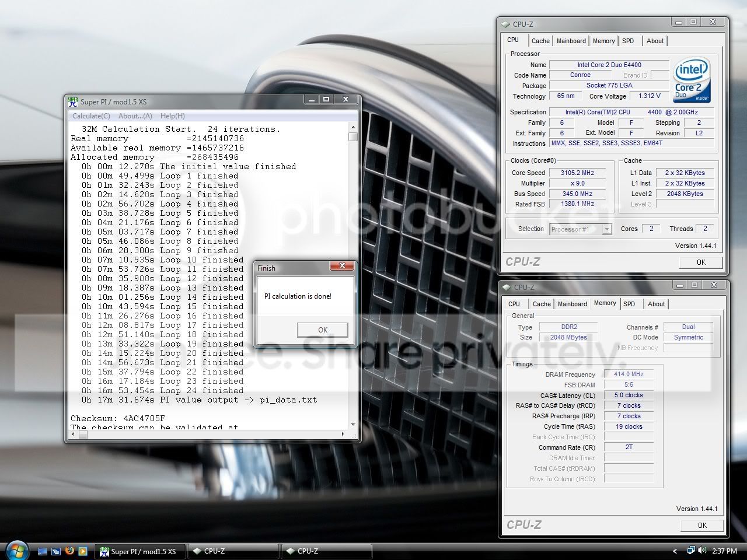Click the Super PI title bar icon
The image size is (747, 560).
point(73,101)
